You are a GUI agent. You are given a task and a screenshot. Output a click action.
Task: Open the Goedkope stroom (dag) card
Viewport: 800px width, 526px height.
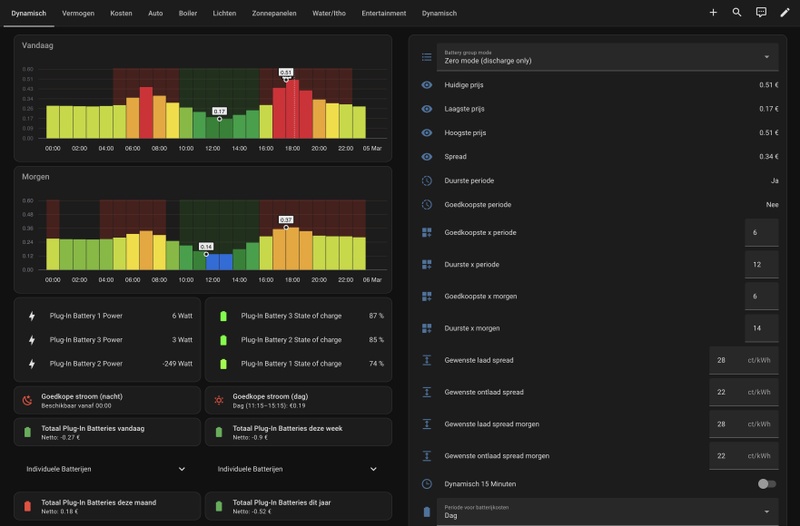(298, 401)
